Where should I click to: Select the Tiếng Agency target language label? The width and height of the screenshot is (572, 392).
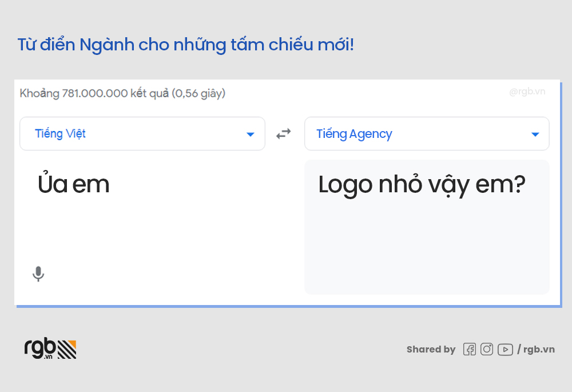354,134
